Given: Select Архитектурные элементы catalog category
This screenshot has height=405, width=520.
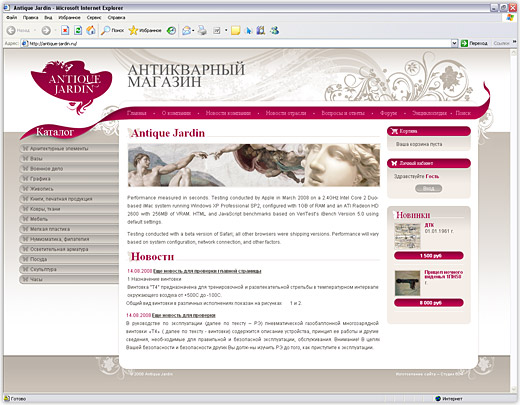Looking at the screenshot, I should (69, 148).
